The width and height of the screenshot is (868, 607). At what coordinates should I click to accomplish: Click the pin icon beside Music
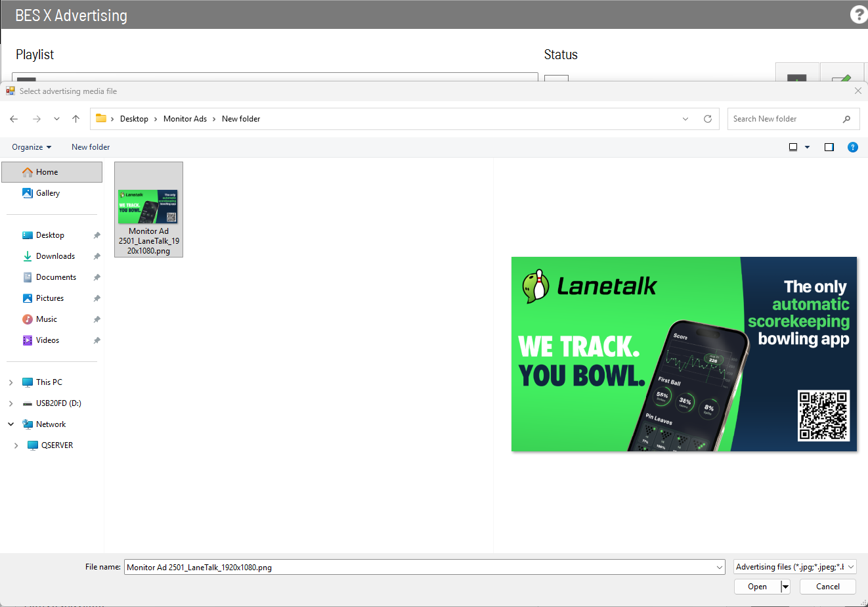(x=97, y=319)
